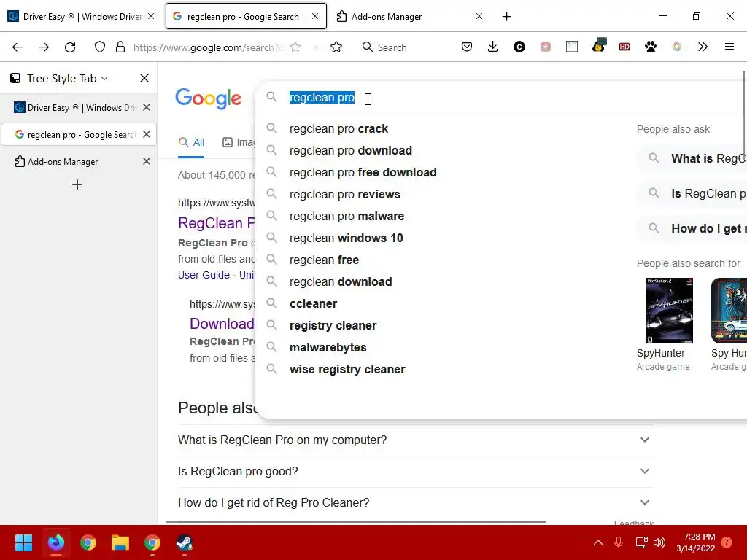The height and width of the screenshot is (560, 747).
Task: Open Firefox application hamburger menu
Action: (x=729, y=47)
